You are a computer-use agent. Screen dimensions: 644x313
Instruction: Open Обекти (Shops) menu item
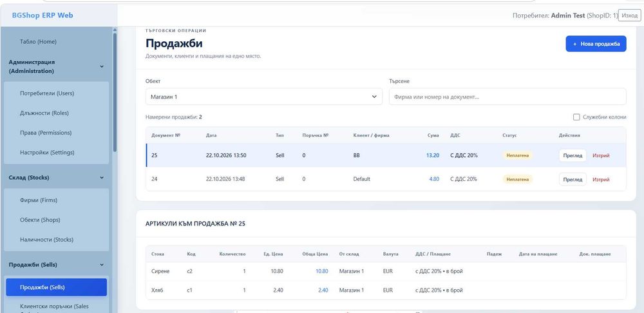point(40,220)
